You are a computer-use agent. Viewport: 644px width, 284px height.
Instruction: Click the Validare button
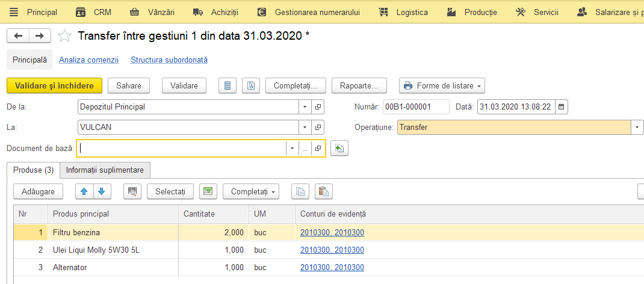184,86
